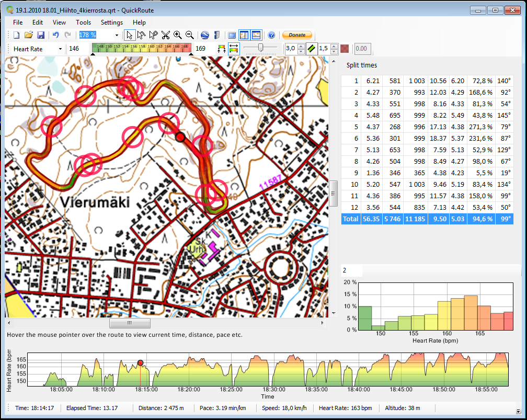This screenshot has height=420, width=527.
Task: Open the route in Google Earth
Action: 205,35
